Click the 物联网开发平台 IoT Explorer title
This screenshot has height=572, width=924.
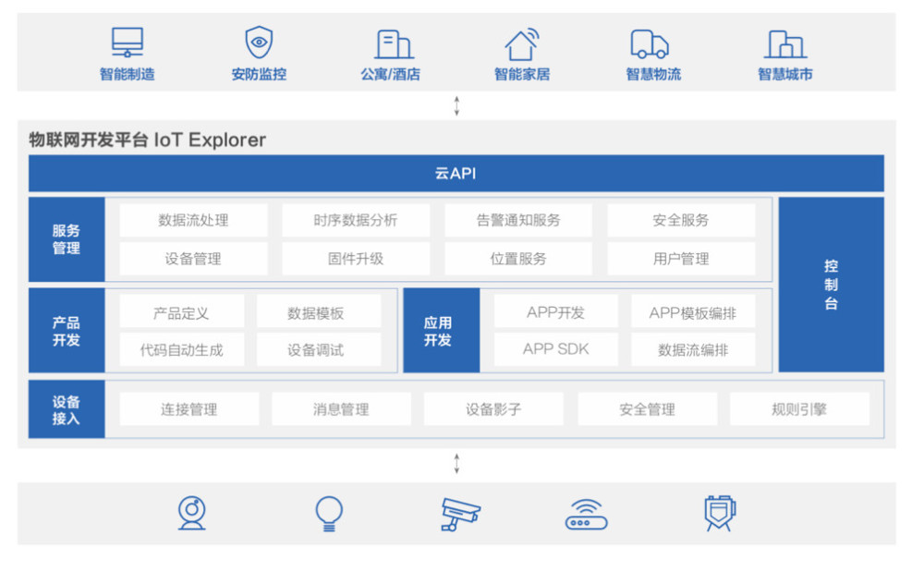147,140
